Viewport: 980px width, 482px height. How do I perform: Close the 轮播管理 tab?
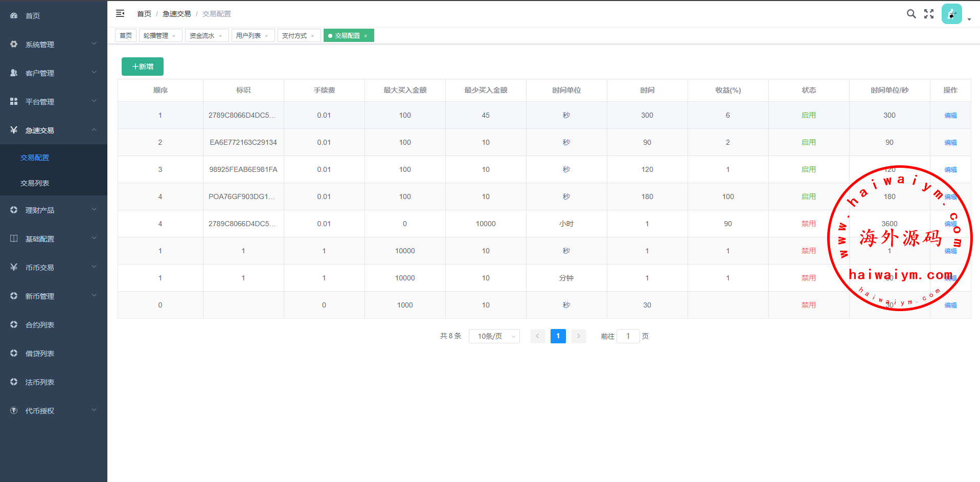click(x=174, y=36)
